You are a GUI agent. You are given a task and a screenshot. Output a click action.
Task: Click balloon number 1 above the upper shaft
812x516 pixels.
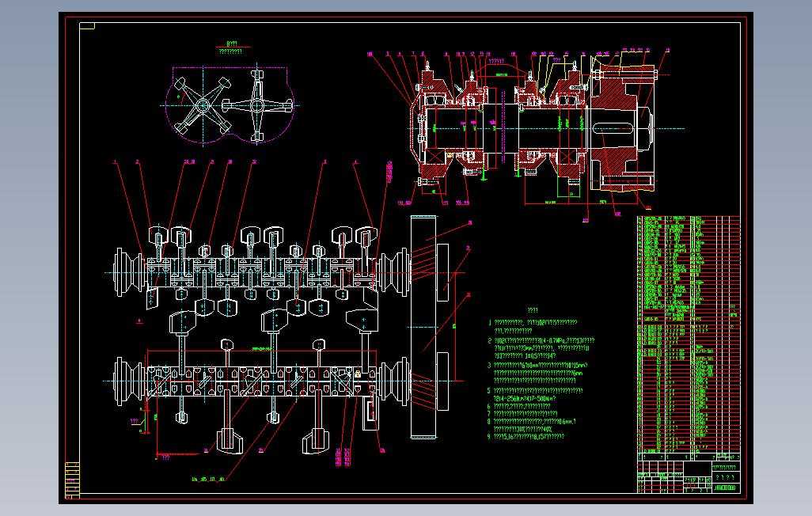115,162
